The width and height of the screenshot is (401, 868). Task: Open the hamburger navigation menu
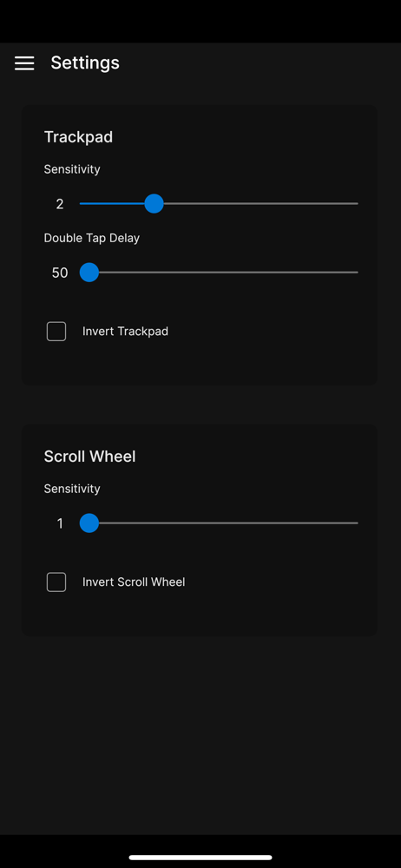[x=24, y=63]
